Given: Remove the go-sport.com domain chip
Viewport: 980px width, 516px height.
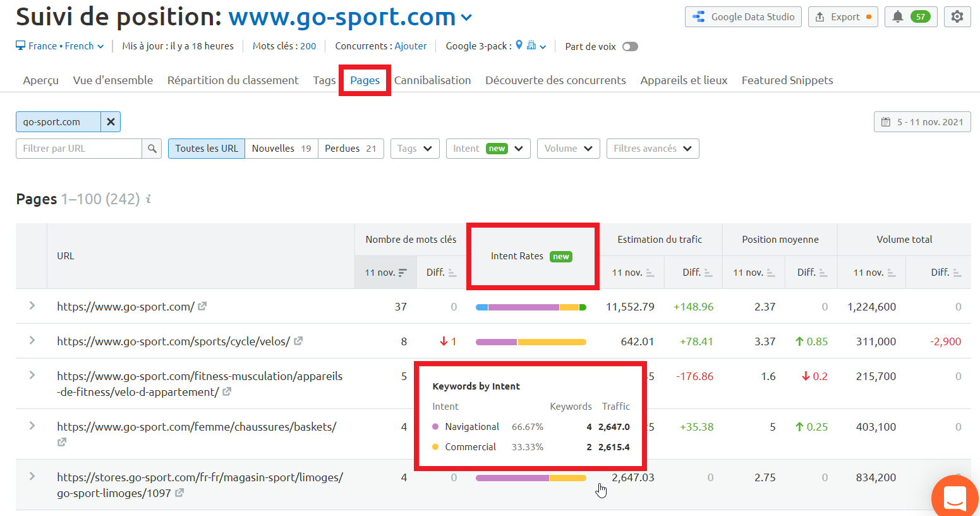Looking at the screenshot, I should pyautogui.click(x=111, y=121).
